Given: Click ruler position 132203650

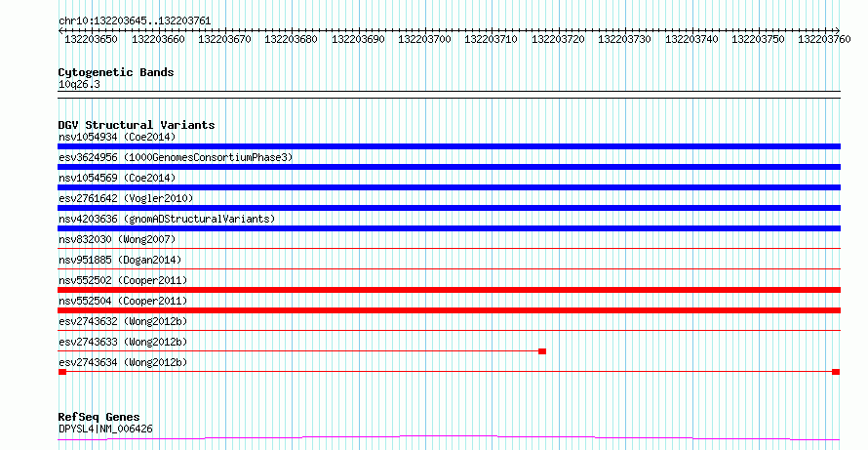Looking at the screenshot, I should pos(92,39).
